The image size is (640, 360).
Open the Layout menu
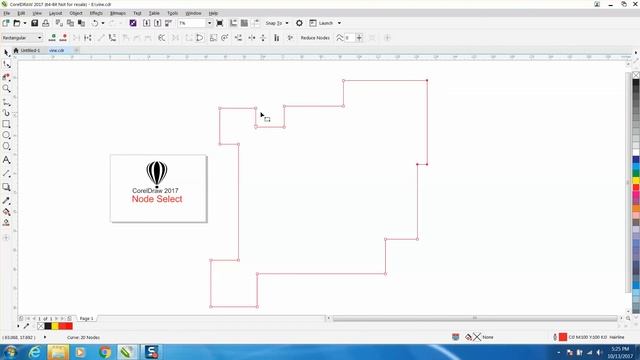click(x=56, y=13)
